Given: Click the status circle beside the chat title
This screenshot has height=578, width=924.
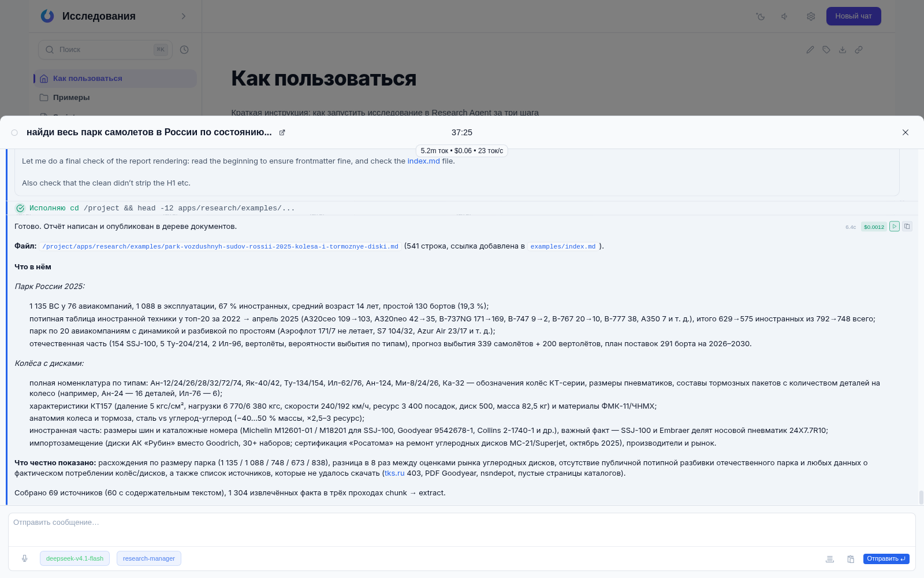Looking at the screenshot, I should 14,132.
